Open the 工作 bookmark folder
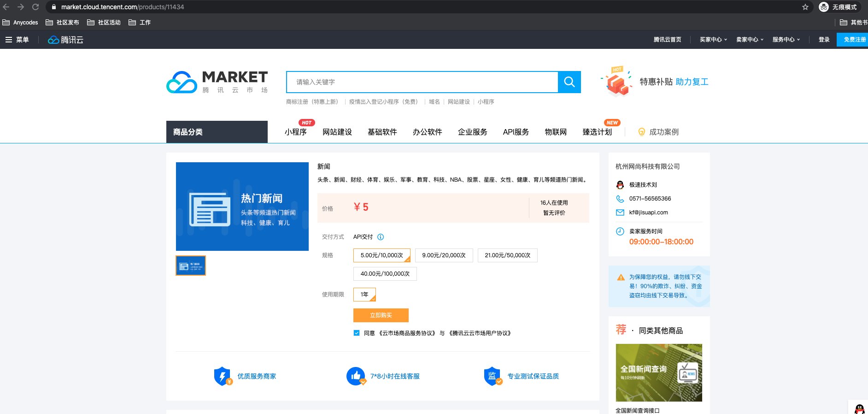 coord(140,22)
